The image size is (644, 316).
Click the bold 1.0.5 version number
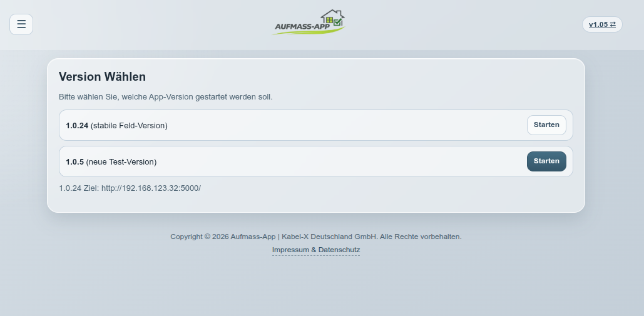(x=74, y=162)
